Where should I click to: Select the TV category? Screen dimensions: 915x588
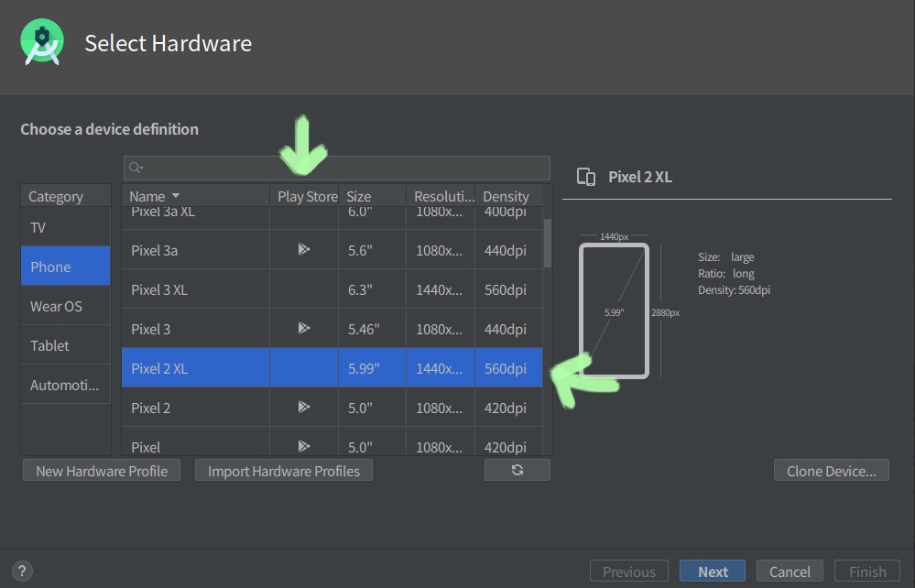(65, 227)
